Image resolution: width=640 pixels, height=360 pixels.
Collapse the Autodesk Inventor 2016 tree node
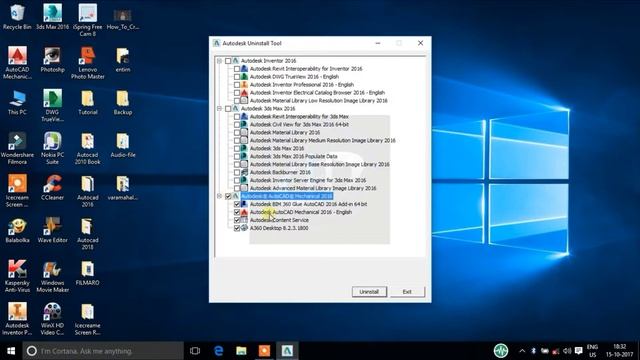tap(220, 61)
